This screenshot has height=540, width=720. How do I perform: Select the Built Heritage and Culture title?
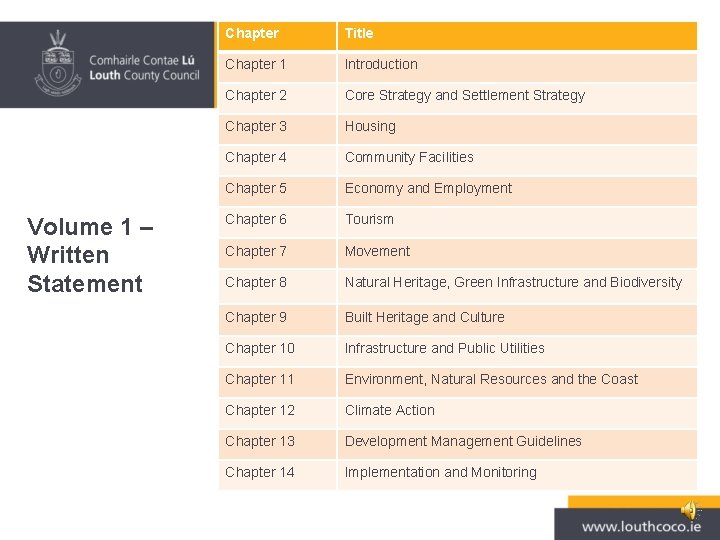pos(425,317)
